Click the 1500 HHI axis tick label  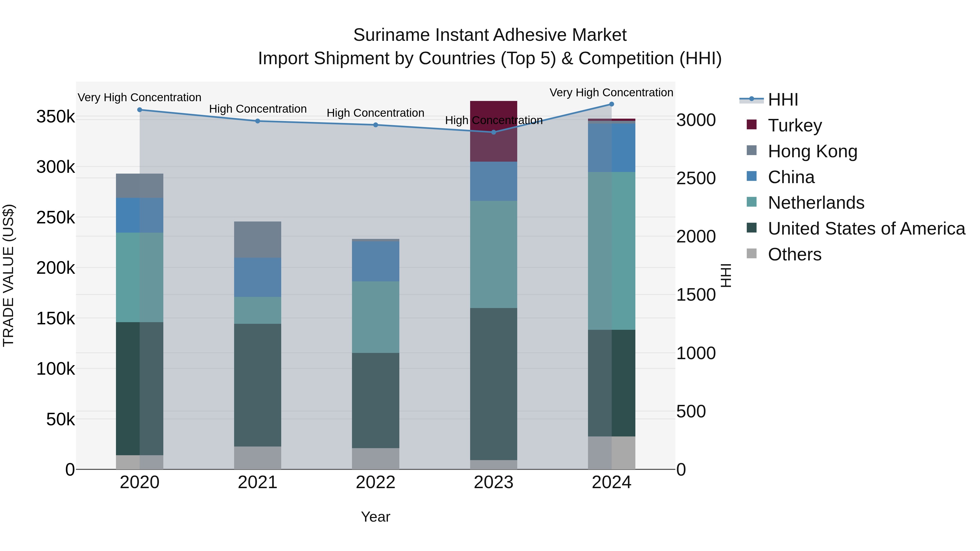[x=696, y=295]
